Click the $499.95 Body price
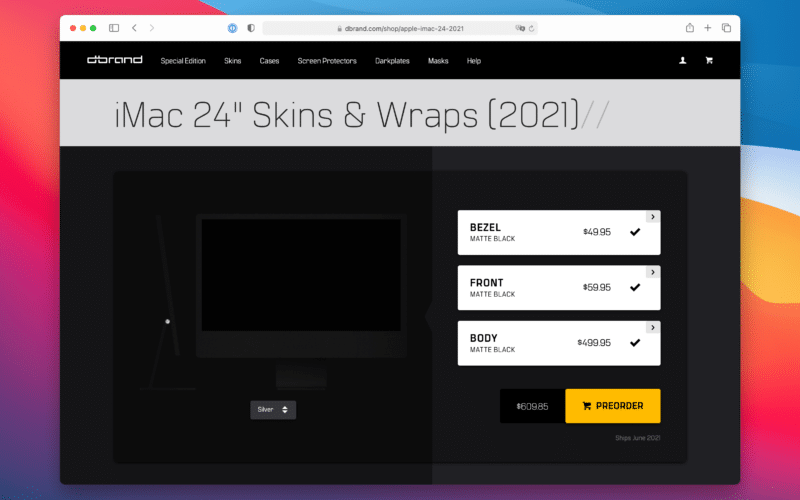 [594, 343]
